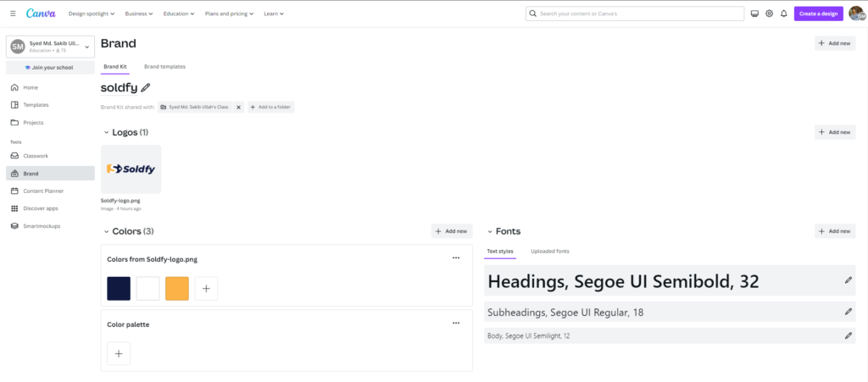This screenshot has width=868, height=382.
Task: Open Projects in the sidebar
Action: (x=50, y=122)
